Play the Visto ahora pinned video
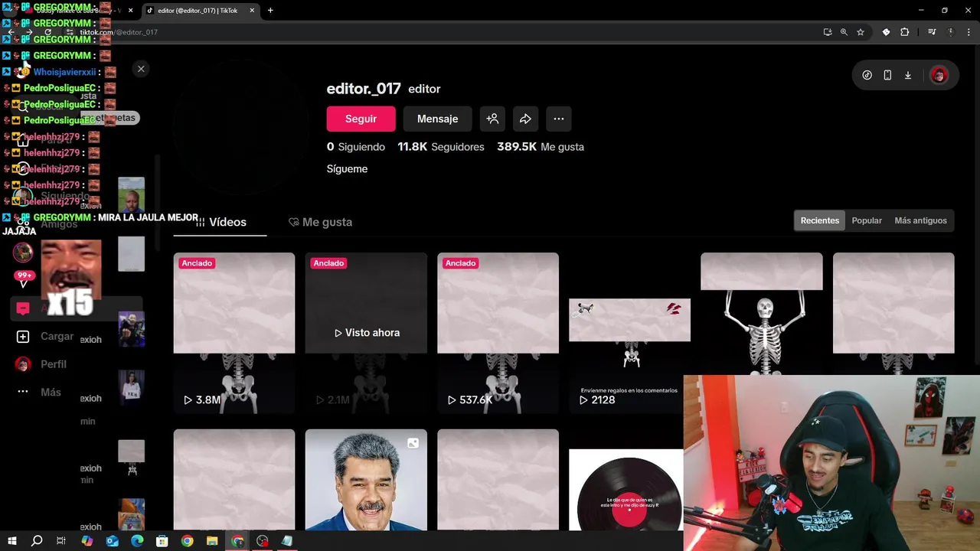This screenshot has height=551, width=980. tap(366, 333)
